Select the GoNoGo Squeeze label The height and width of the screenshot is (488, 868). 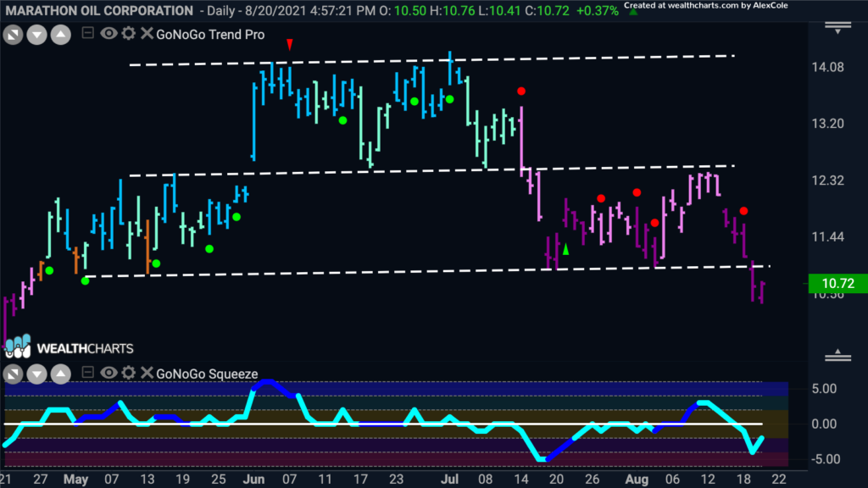pos(207,374)
